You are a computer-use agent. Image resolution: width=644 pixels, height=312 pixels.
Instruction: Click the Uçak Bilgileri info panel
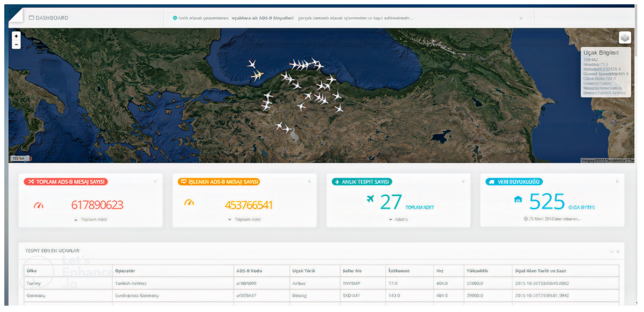click(x=605, y=72)
